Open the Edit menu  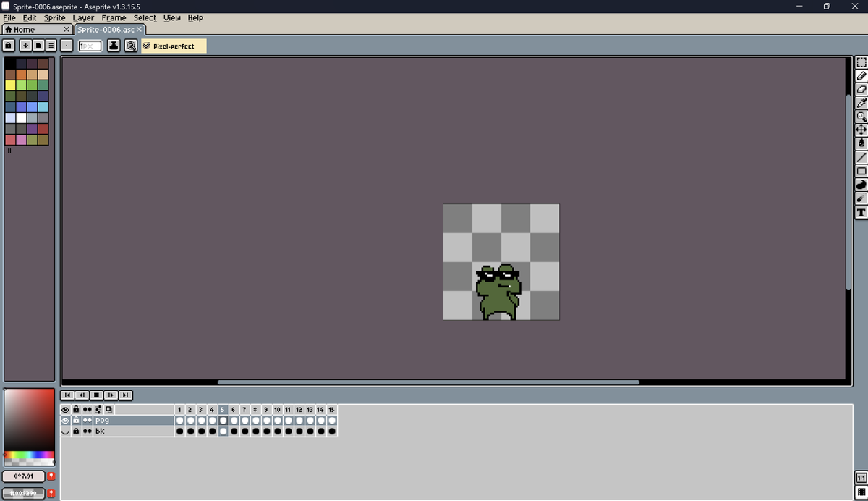pos(30,17)
